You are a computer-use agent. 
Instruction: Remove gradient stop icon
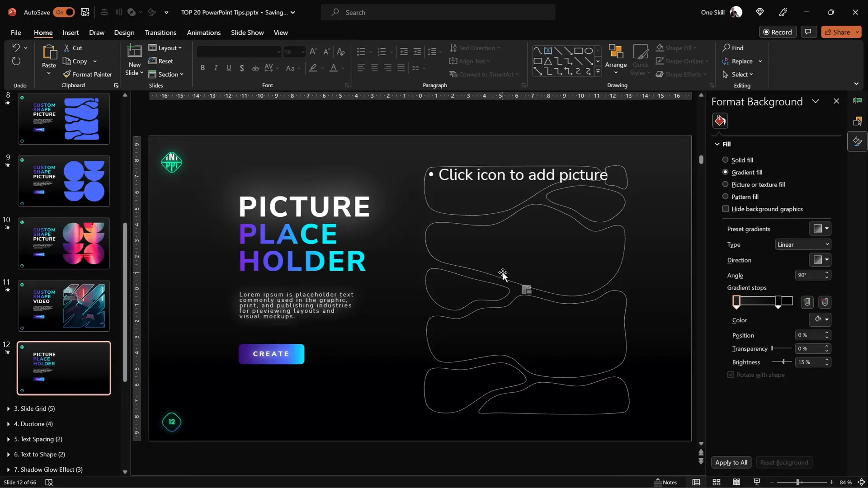(x=825, y=302)
